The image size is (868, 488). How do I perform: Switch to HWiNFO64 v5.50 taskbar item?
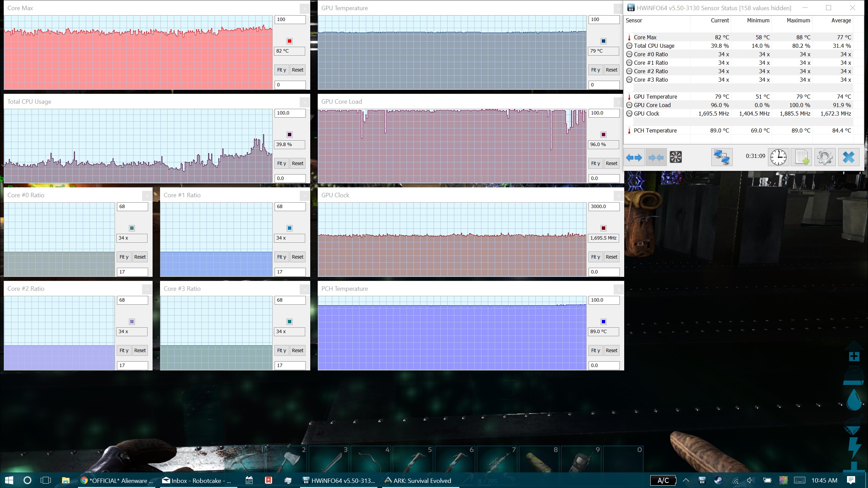point(339,480)
